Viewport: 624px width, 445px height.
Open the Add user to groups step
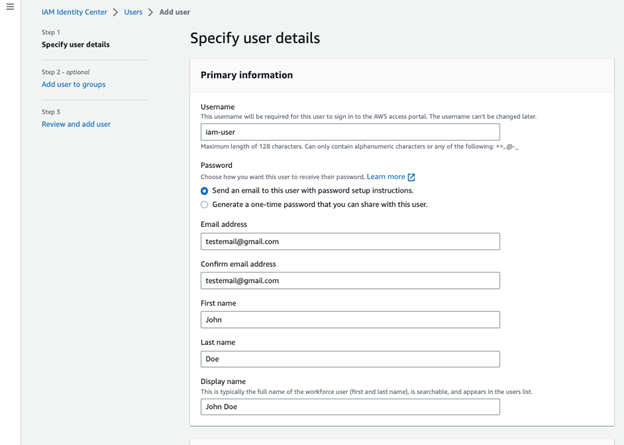tap(73, 84)
